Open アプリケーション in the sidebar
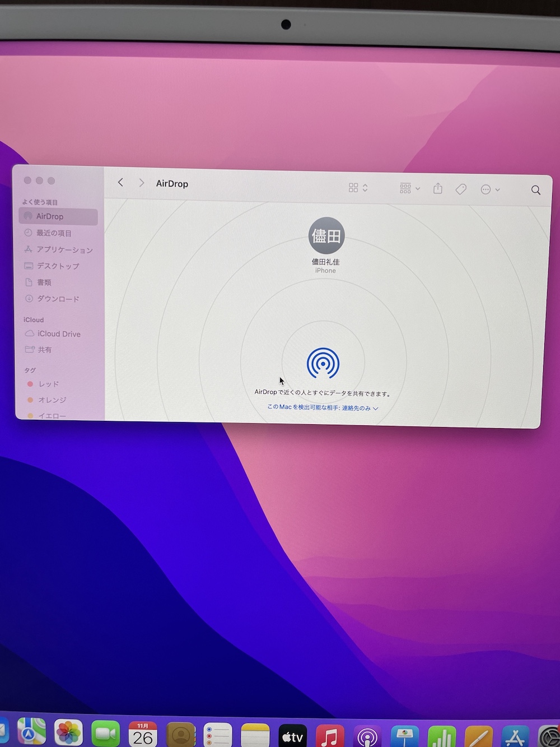The image size is (560, 747). click(58, 249)
